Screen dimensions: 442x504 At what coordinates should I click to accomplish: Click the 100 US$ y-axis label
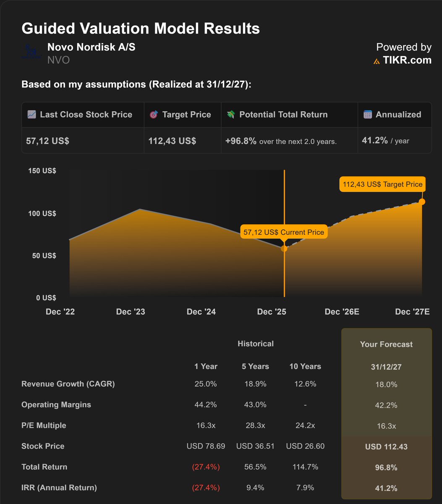42,213
